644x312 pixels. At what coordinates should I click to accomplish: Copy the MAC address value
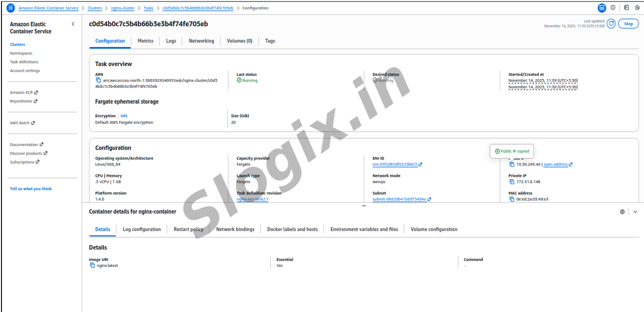click(x=512, y=199)
